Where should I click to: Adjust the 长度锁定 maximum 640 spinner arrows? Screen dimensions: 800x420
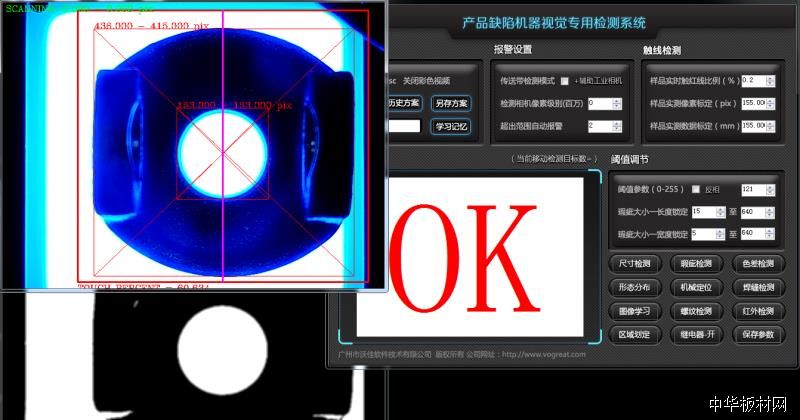770,212
